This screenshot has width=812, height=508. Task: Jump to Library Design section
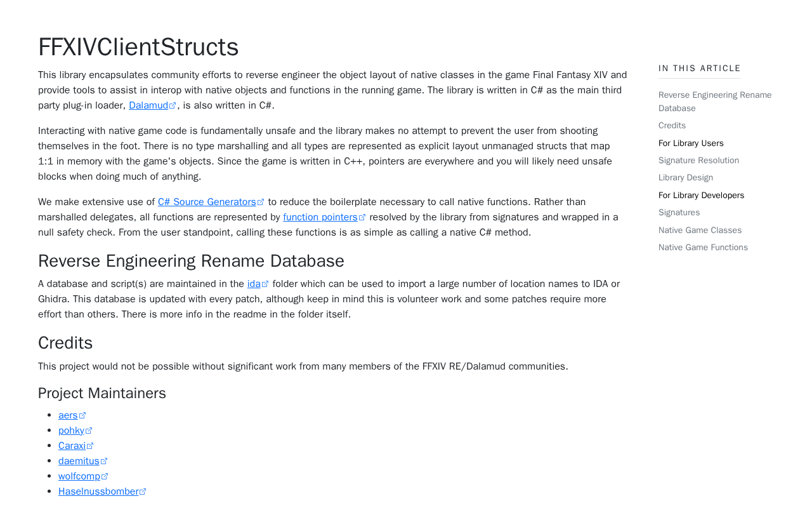685,178
